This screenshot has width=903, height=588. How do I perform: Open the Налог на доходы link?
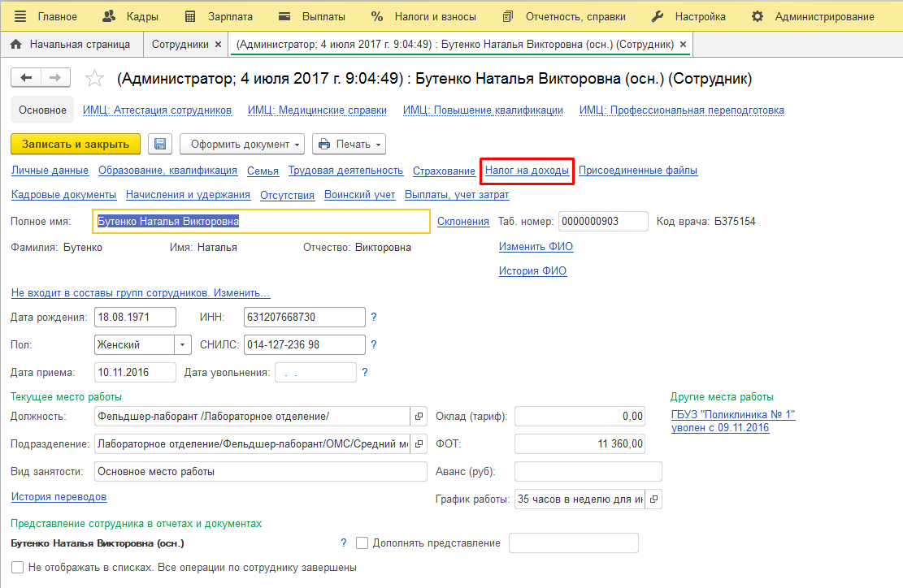[x=527, y=171]
